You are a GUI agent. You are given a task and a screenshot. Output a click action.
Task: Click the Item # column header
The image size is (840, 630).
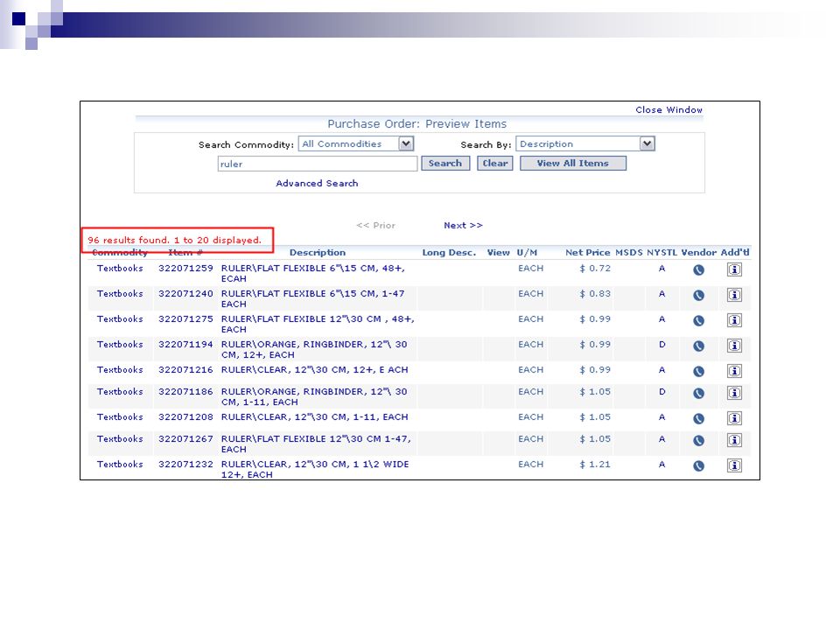[x=185, y=252]
